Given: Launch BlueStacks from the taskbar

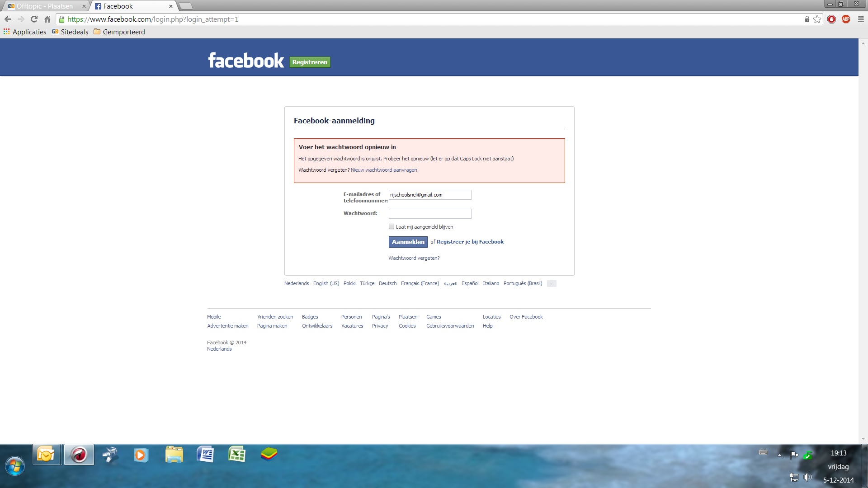Looking at the screenshot, I should point(269,455).
